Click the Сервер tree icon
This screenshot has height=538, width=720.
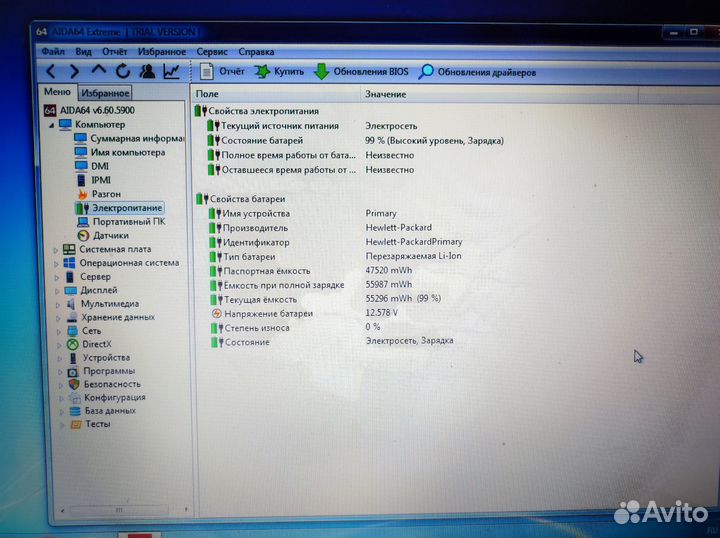pos(70,277)
